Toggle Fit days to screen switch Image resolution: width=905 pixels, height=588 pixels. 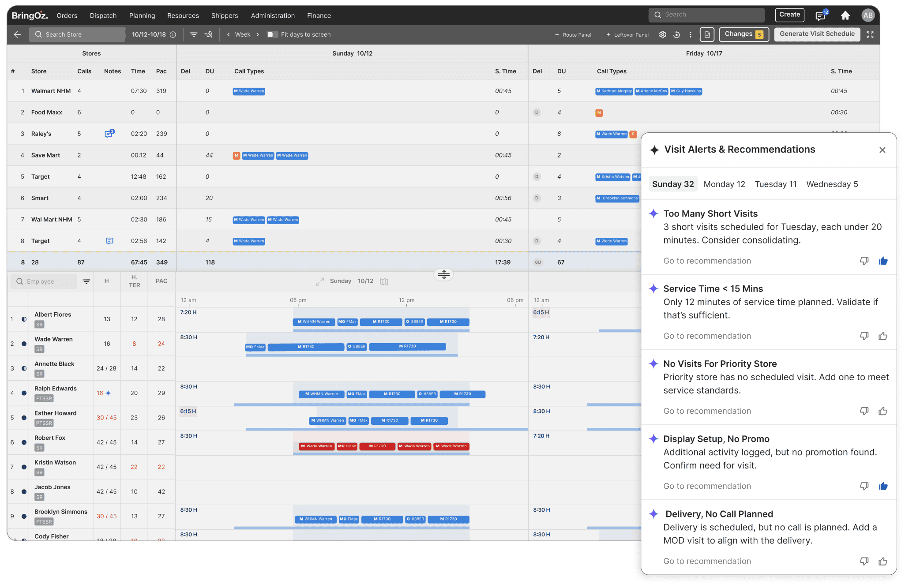click(272, 34)
